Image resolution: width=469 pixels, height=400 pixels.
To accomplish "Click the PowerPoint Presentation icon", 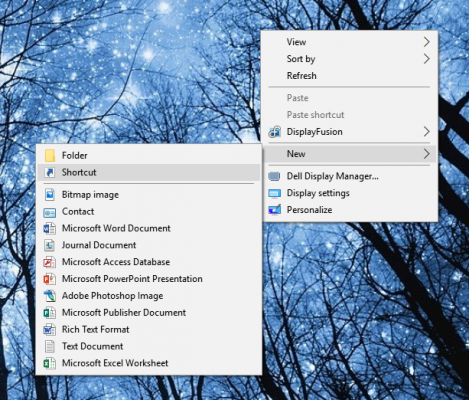I will click(50, 279).
